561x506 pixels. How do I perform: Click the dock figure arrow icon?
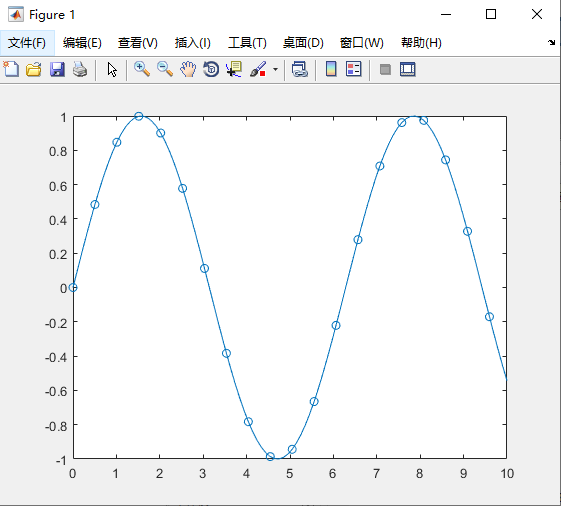click(551, 43)
